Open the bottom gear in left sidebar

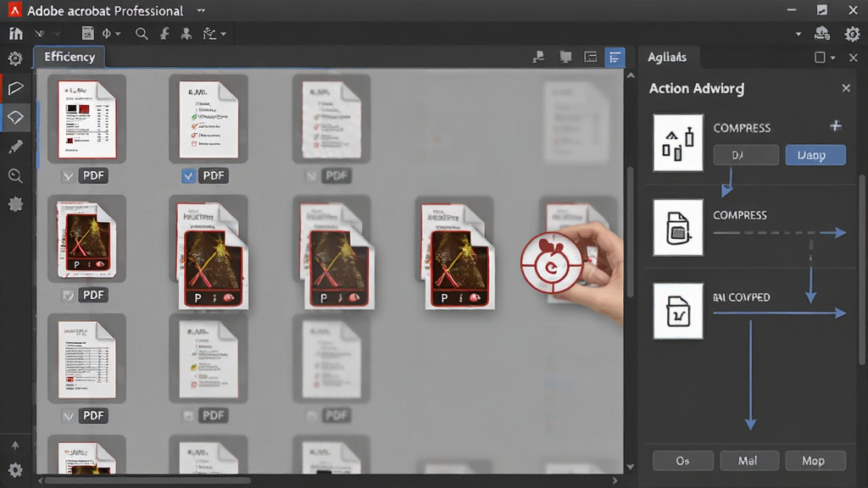tap(15, 470)
